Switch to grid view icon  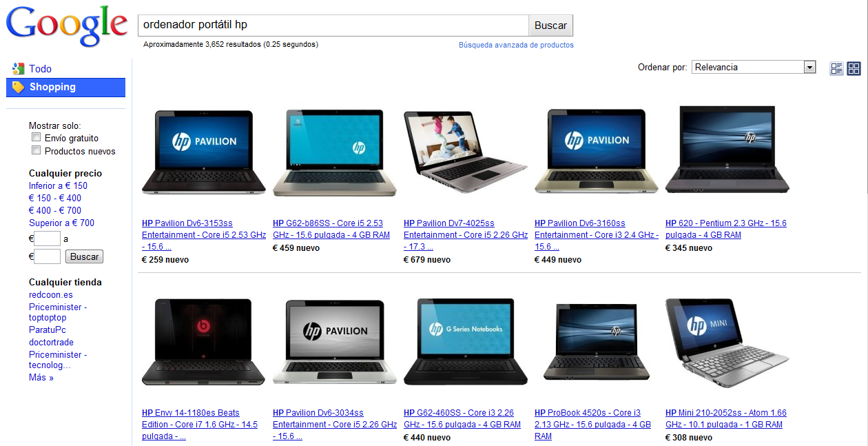tap(854, 68)
